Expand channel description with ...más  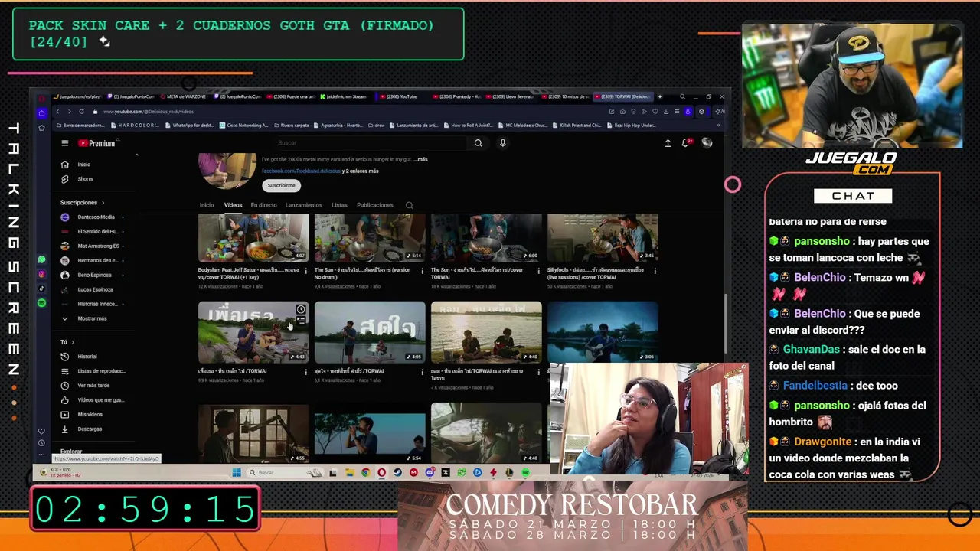tap(420, 159)
